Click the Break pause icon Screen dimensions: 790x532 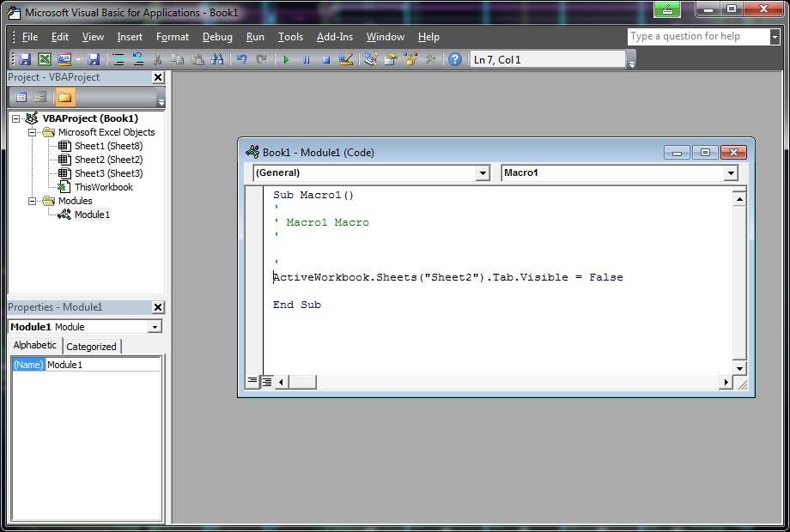coord(306,59)
